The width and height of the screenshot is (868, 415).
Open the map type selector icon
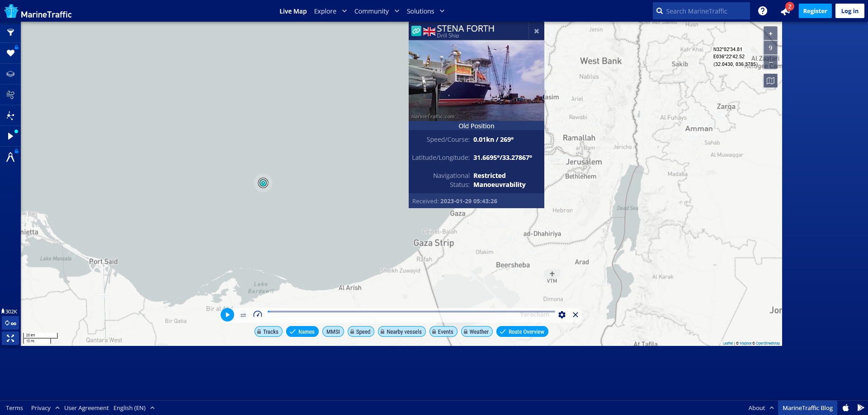[771, 81]
